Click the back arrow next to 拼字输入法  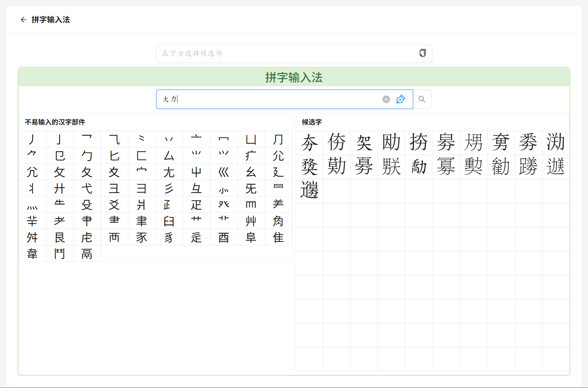[24, 20]
